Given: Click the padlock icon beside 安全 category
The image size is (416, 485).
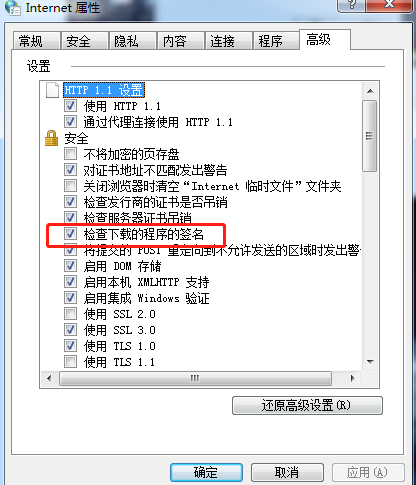Looking at the screenshot, I should point(51,138).
